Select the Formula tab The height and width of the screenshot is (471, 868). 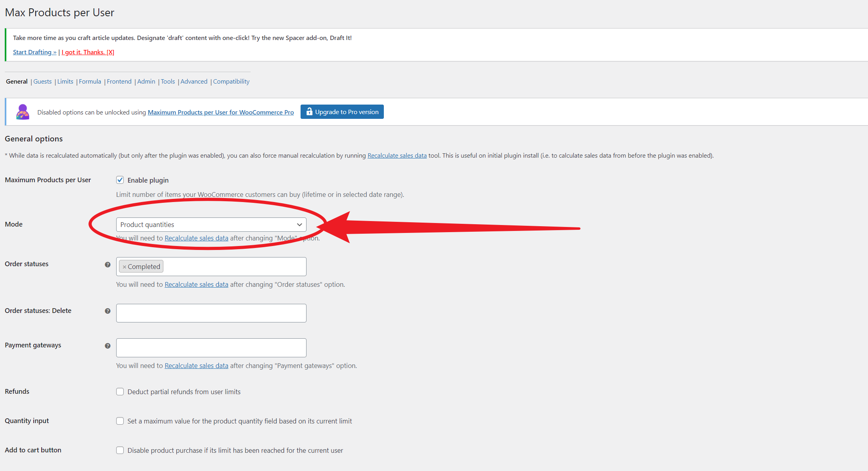tap(90, 81)
